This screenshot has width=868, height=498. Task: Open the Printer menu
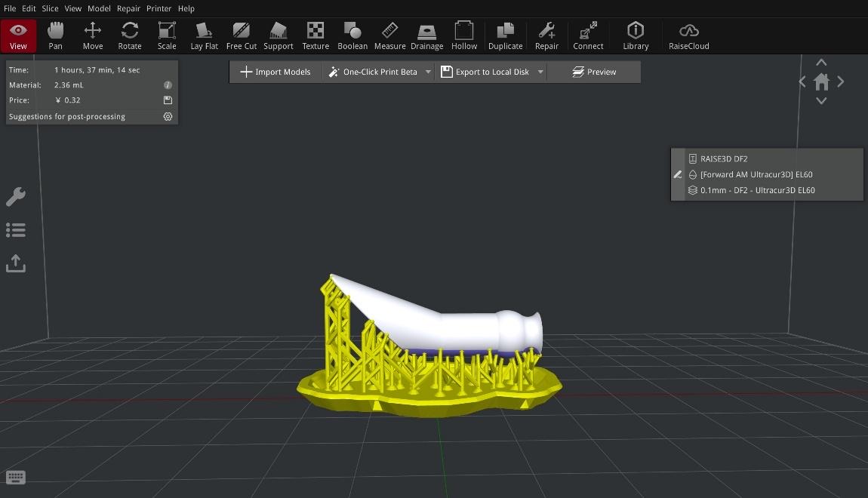[x=159, y=8]
